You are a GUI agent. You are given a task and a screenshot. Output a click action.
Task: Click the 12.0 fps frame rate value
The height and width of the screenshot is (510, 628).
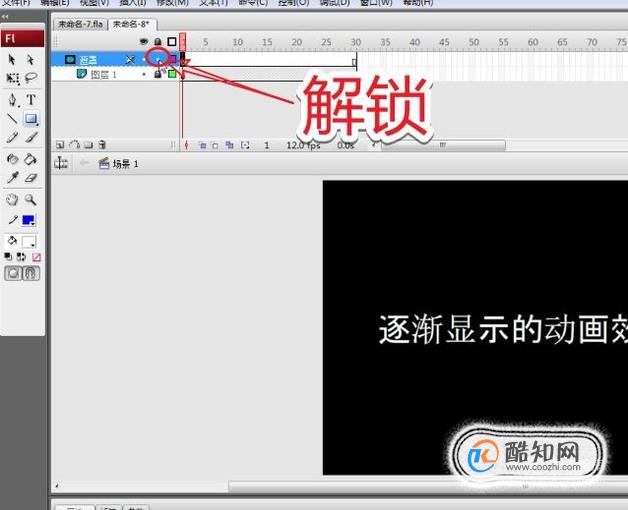[x=303, y=145]
